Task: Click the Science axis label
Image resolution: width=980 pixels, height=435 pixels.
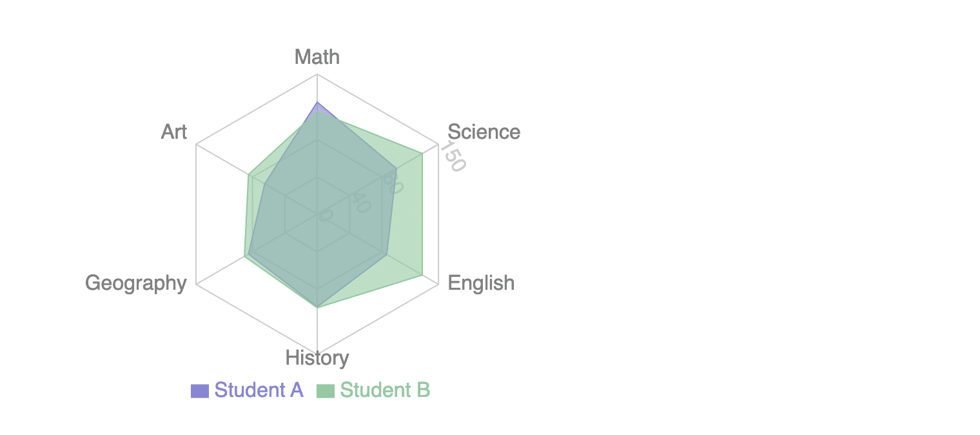Action: [484, 132]
